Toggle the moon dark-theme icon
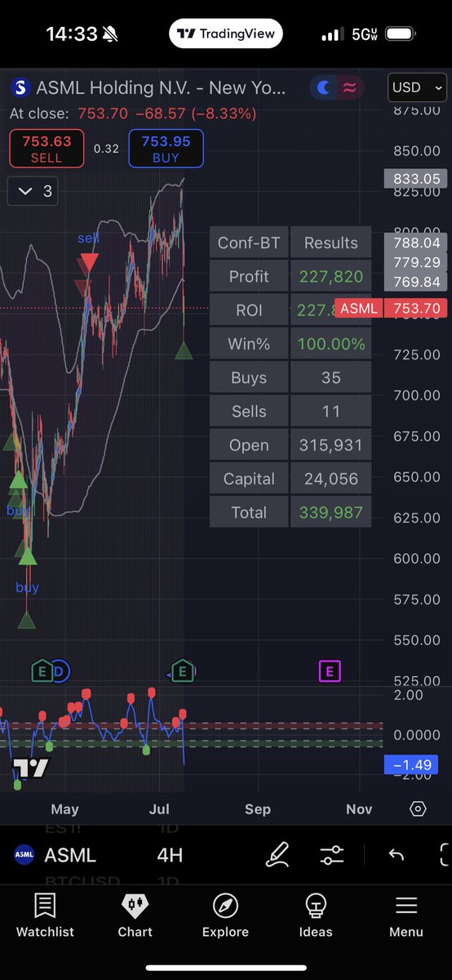The width and height of the screenshot is (452, 980). 324,88
